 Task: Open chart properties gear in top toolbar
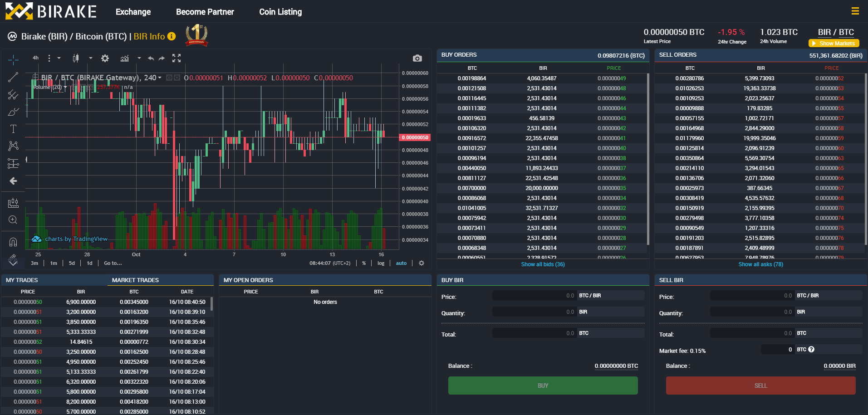pyautogui.click(x=105, y=58)
